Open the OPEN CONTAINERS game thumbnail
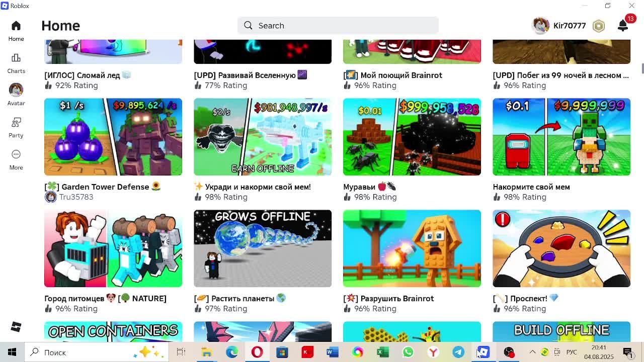 [x=113, y=331]
